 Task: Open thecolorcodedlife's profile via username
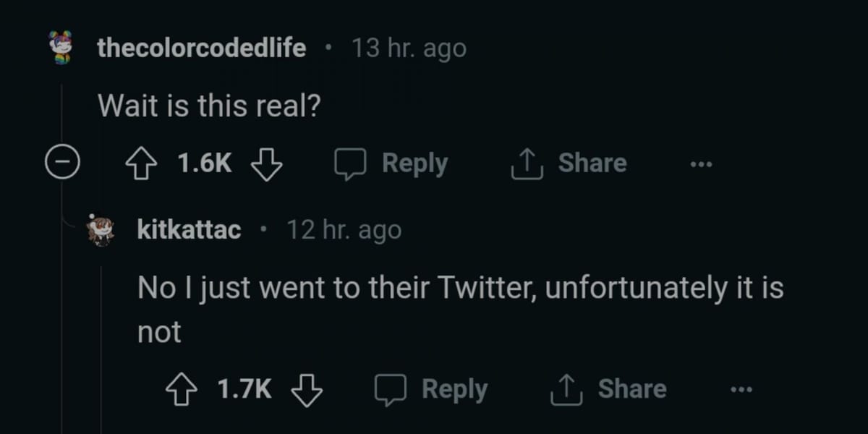[202, 48]
